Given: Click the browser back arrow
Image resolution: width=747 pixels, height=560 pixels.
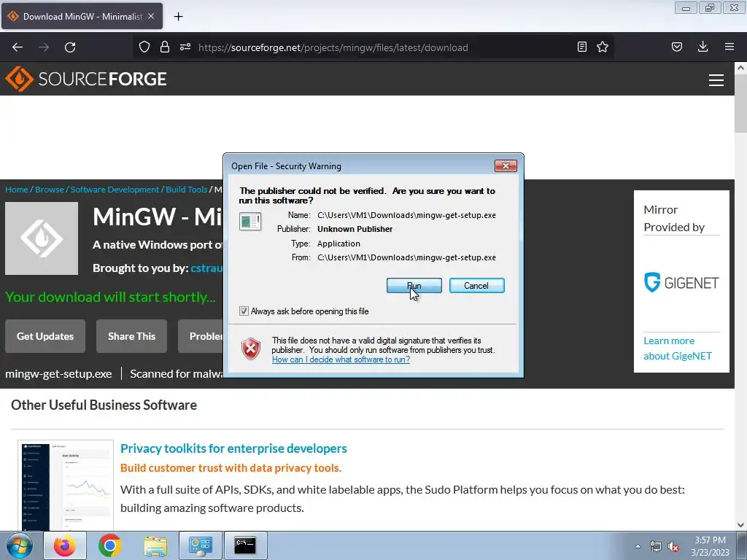Looking at the screenshot, I should click(18, 47).
